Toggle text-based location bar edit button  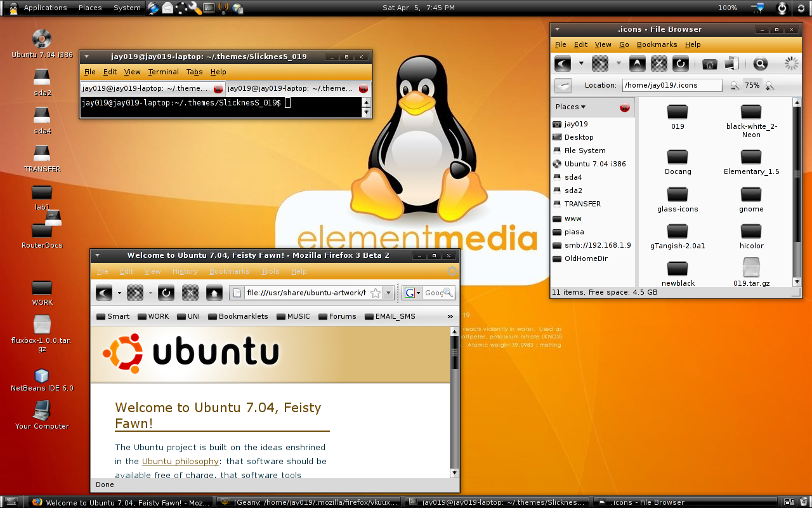coord(563,85)
